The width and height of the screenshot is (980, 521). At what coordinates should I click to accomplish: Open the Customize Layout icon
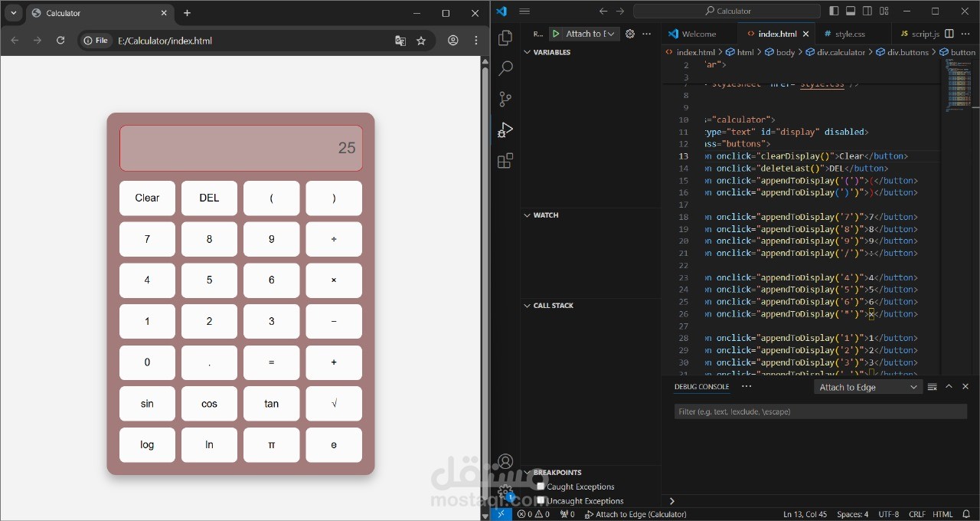tap(884, 11)
